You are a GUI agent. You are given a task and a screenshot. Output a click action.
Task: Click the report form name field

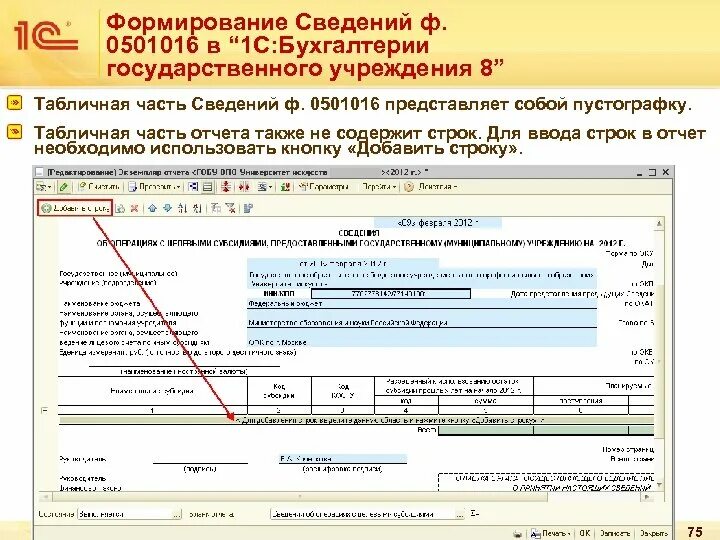(x=363, y=514)
